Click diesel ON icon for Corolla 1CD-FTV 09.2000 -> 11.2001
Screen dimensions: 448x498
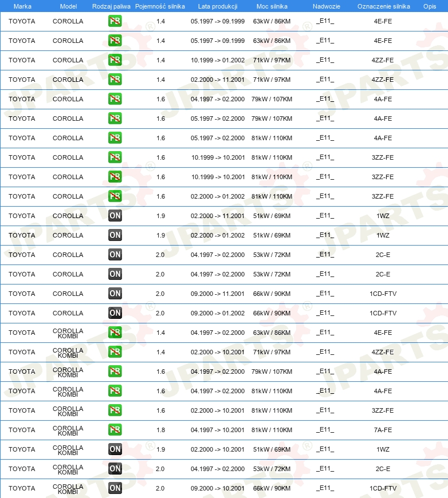[115, 294]
